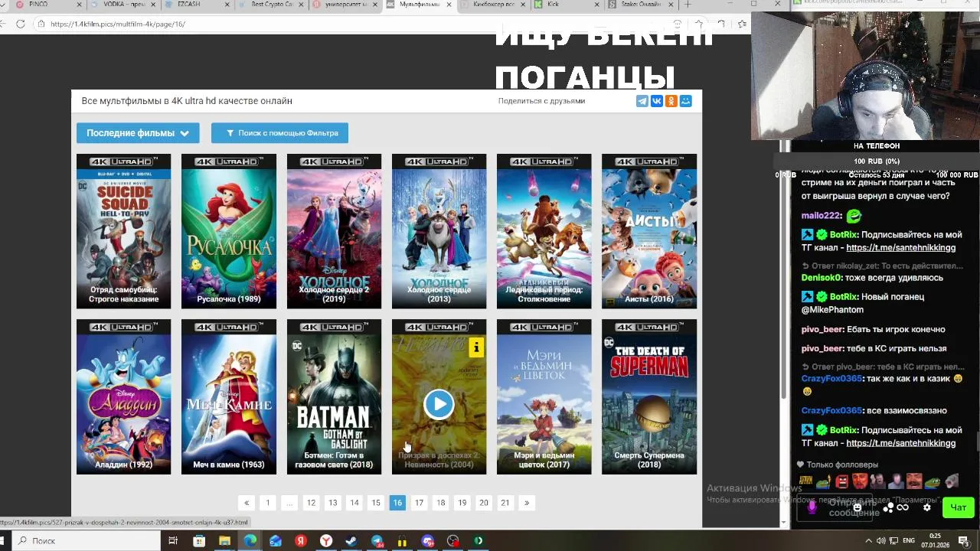The image size is (980, 551).
Task: Expand Последние фильмы dropdown
Action: pyautogui.click(x=138, y=133)
